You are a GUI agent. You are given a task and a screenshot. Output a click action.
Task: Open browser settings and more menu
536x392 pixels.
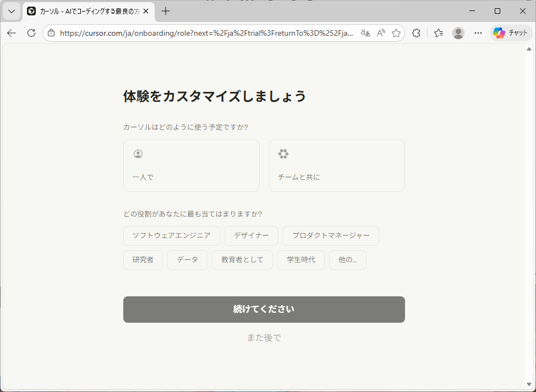478,33
